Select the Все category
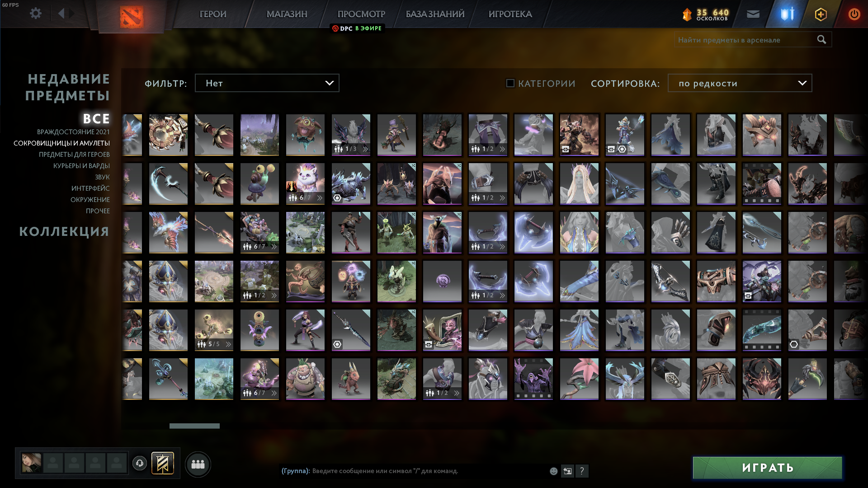Viewport: 868px width, 488px height. pos(96,119)
